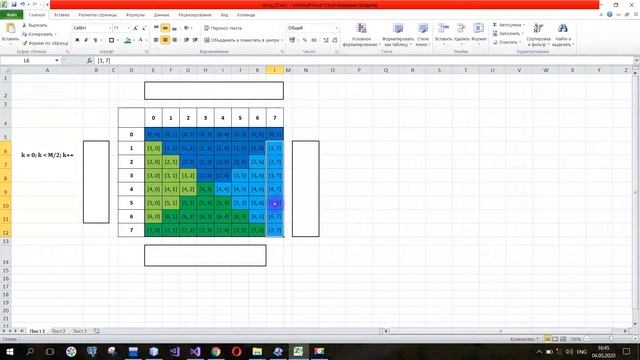The image size is (640, 360).
Task: Click Wrap Text (Перенос текста)
Action: coord(223,28)
